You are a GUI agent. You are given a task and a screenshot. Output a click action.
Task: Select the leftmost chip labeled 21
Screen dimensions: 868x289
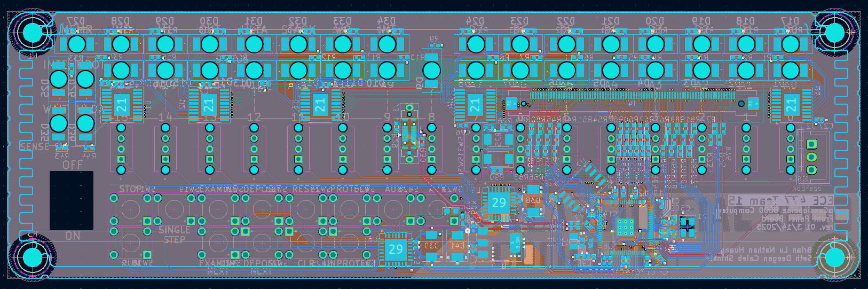point(122,104)
